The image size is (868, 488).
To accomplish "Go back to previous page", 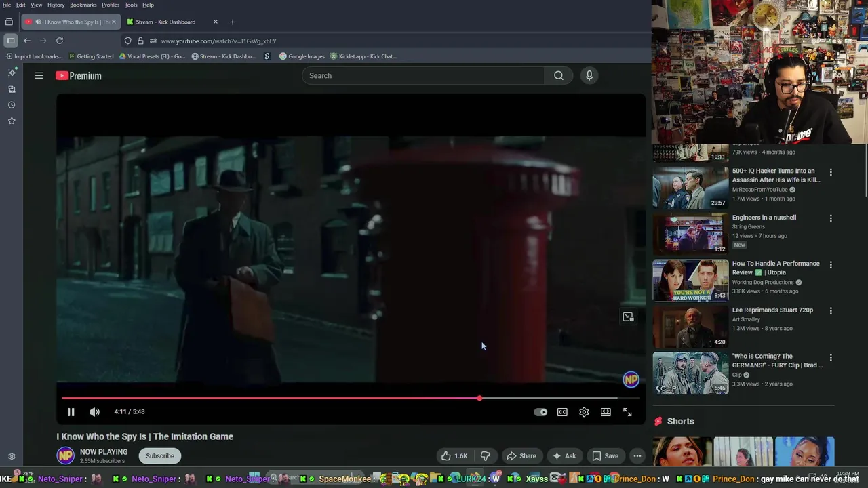I will click(x=27, y=41).
